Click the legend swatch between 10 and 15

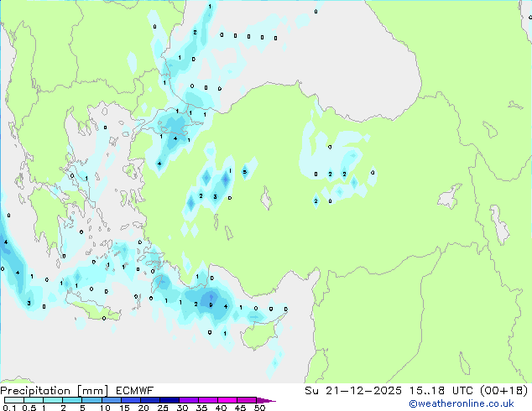pos(111,400)
